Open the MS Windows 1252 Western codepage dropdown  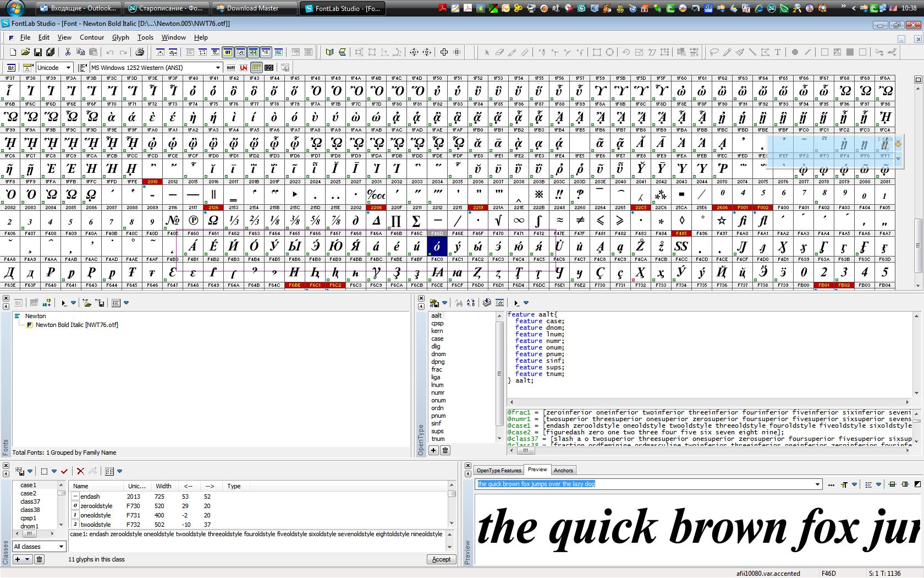218,68
